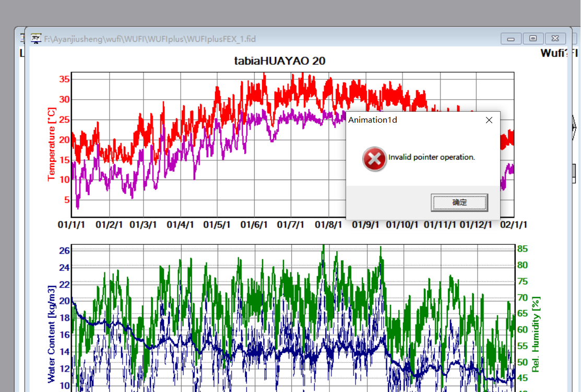Image resolution: width=581 pixels, height=392 pixels.
Task: Close the Animation1d dialog with the X
Action: pyautogui.click(x=489, y=120)
